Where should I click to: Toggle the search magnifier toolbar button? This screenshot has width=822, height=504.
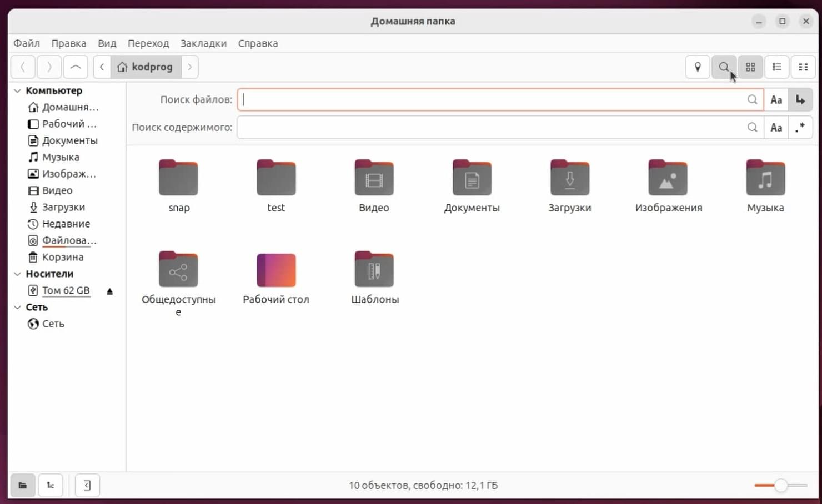724,67
